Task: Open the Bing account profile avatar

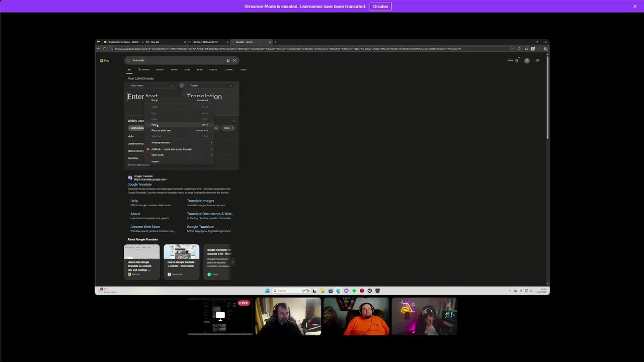Action: tap(527, 61)
